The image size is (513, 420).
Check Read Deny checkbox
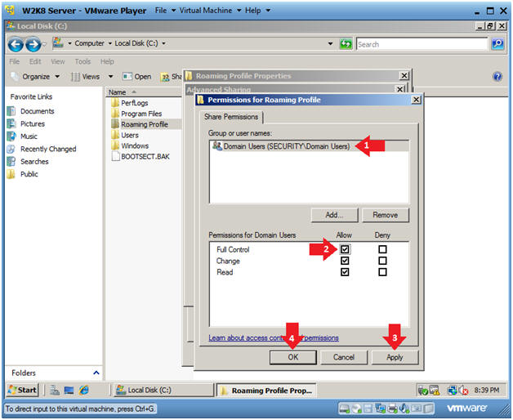pyautogui.click(x=382, y=272)
